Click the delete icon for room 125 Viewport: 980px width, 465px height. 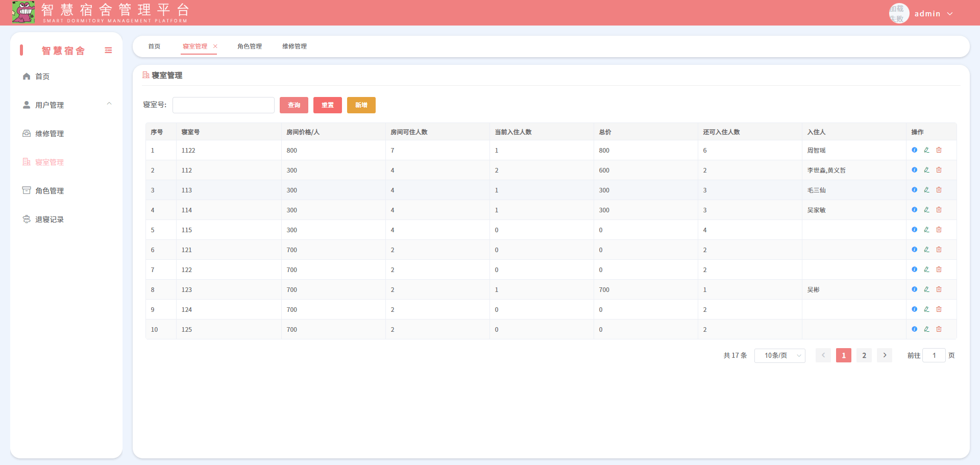(939, 329)
